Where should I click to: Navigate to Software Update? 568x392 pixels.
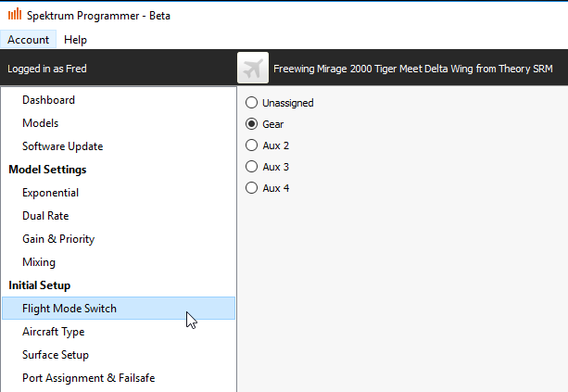click(62, 146)
